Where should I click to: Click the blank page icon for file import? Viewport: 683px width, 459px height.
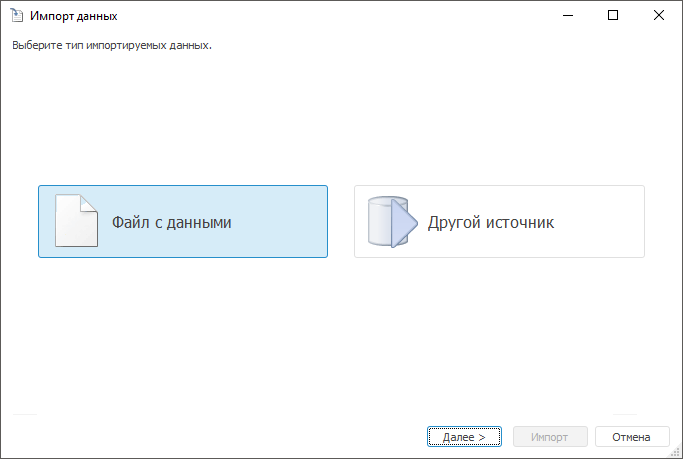pos(75,222)
